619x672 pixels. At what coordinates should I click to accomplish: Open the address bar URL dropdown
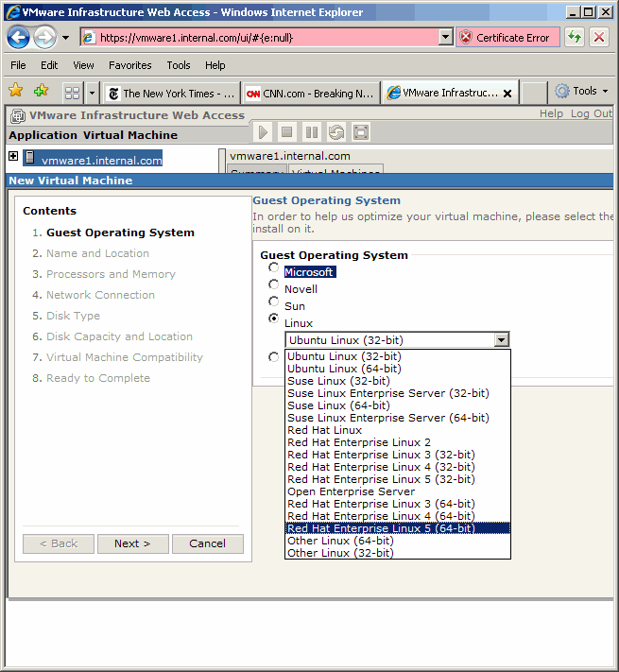[446, 38]
